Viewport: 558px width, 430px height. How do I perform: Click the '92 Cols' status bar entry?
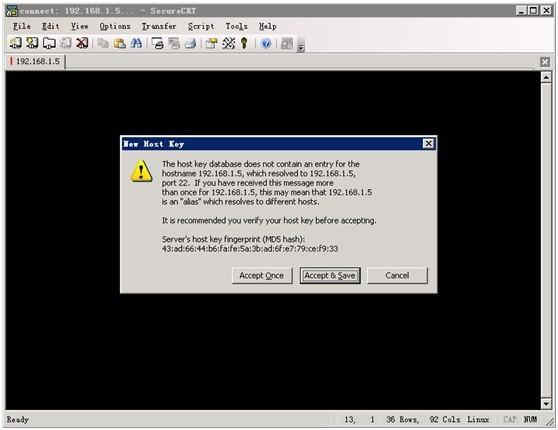click(x=445, y=420)
